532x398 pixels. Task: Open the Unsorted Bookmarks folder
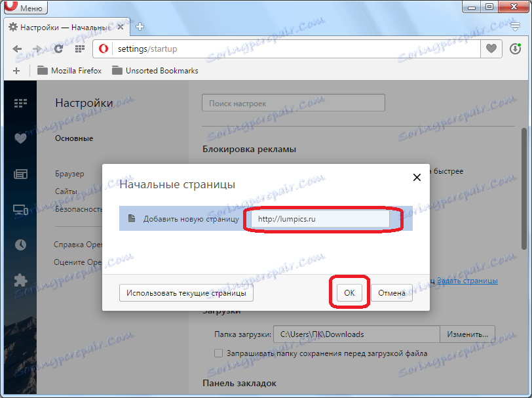pyautogui.click(x=155, y=71)
